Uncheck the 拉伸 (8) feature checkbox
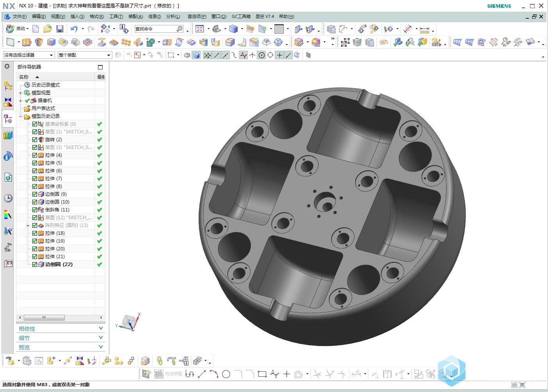 [35, 186]
